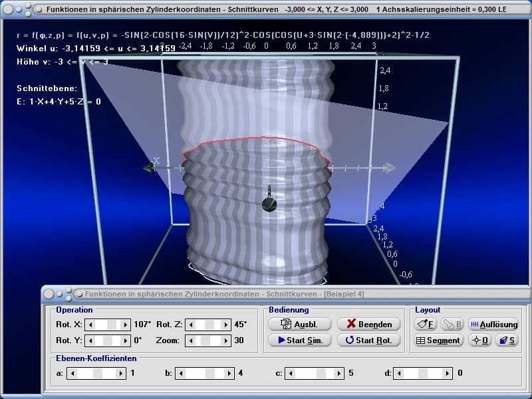This screenshot has width=532, height=399.
Task: Click the coefficient a slider thumb
Action: point(98,373)
